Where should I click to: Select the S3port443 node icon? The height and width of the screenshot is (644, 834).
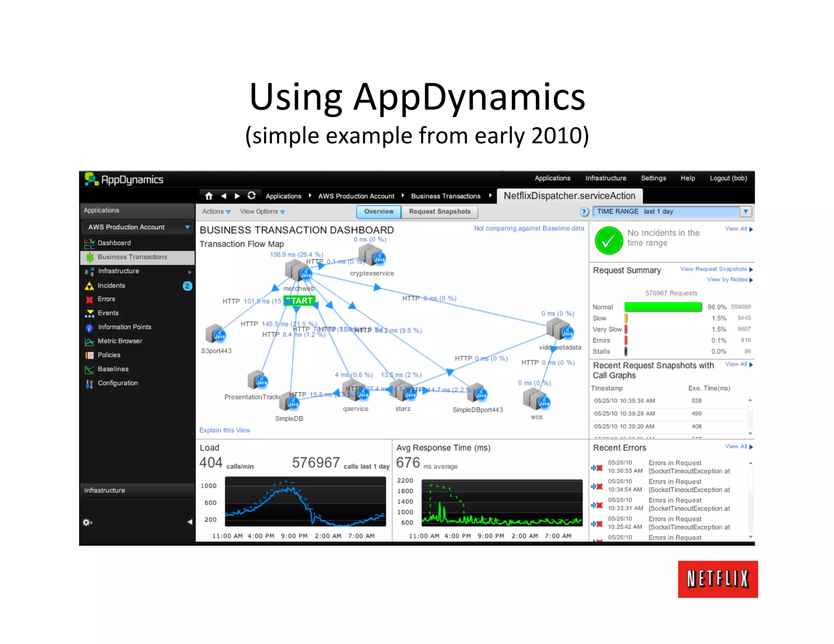coord(215,334)
